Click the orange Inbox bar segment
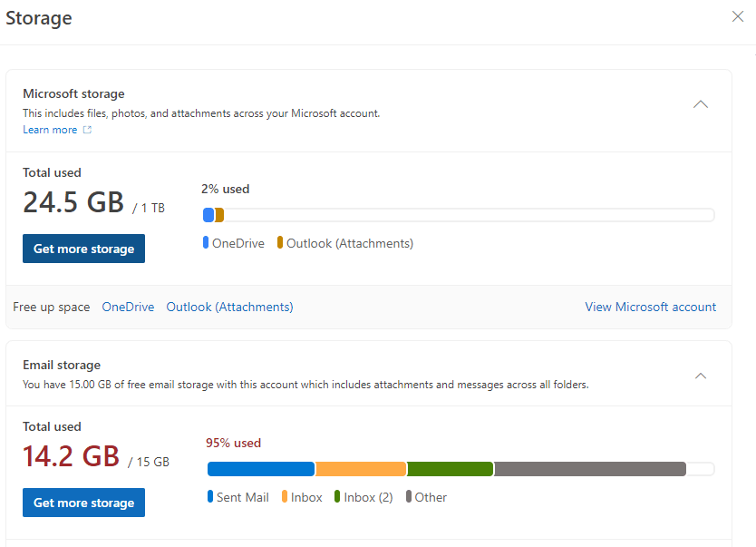The image size is (756, 547). pyautogui.click(x=361, y=469)
